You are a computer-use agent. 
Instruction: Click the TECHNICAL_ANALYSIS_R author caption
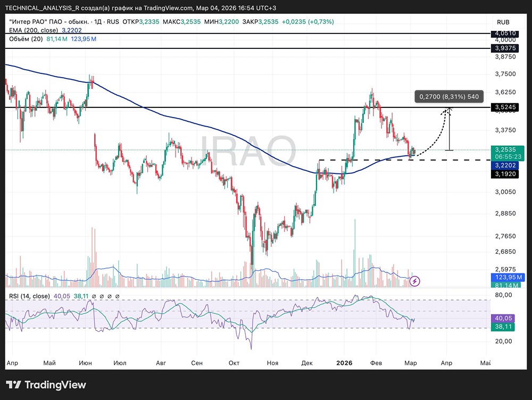(x=43, y=8)
